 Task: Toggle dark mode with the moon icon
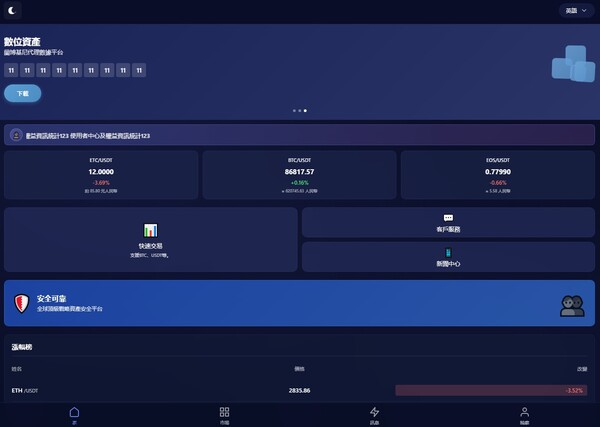coord(14,11)
